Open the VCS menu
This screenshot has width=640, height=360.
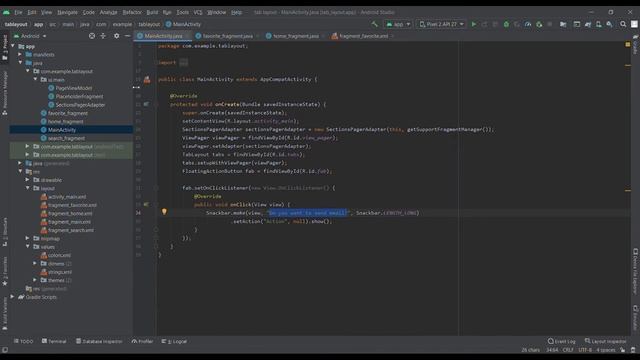click(x=198, y=12)
